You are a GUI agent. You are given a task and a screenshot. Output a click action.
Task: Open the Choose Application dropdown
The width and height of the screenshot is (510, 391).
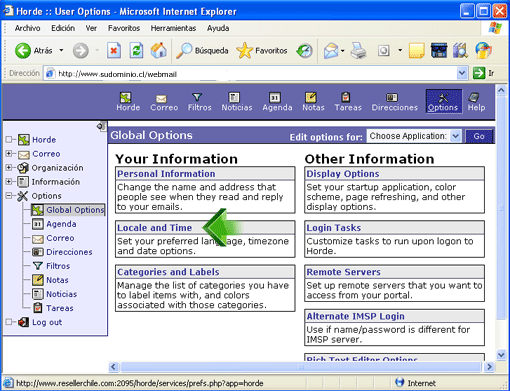pos(414,136)
